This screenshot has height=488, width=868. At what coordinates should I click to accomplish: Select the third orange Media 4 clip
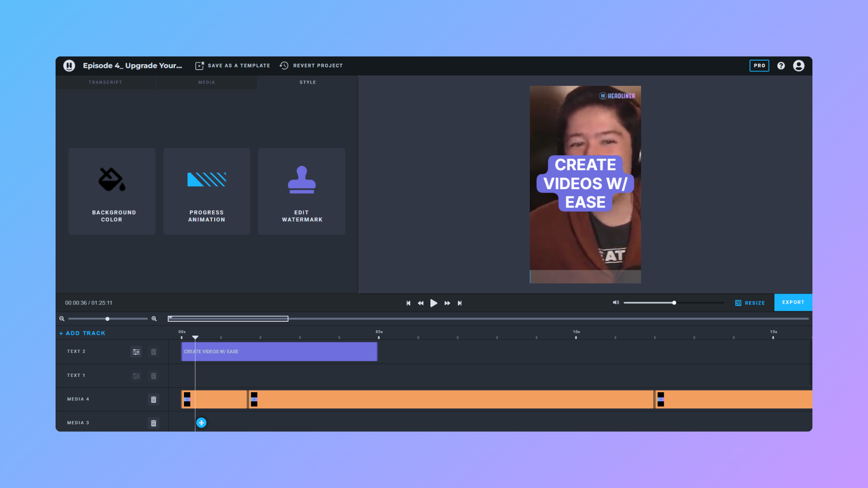tap(734, 399)
